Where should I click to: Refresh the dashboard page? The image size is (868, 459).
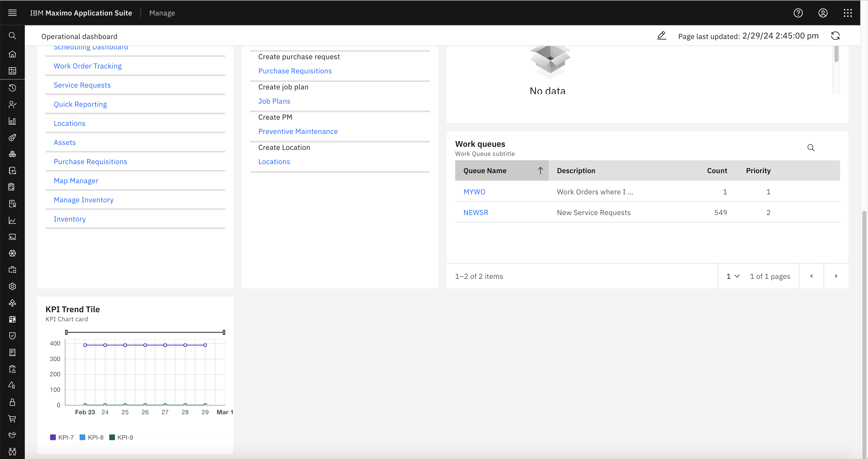(x=835, y=36)
